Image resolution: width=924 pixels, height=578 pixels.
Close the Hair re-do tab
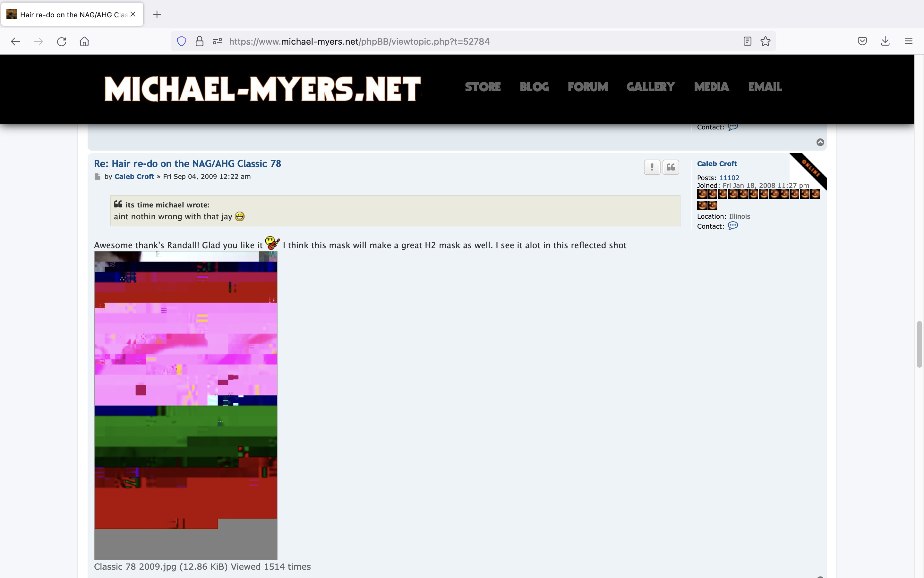point(133,14)
